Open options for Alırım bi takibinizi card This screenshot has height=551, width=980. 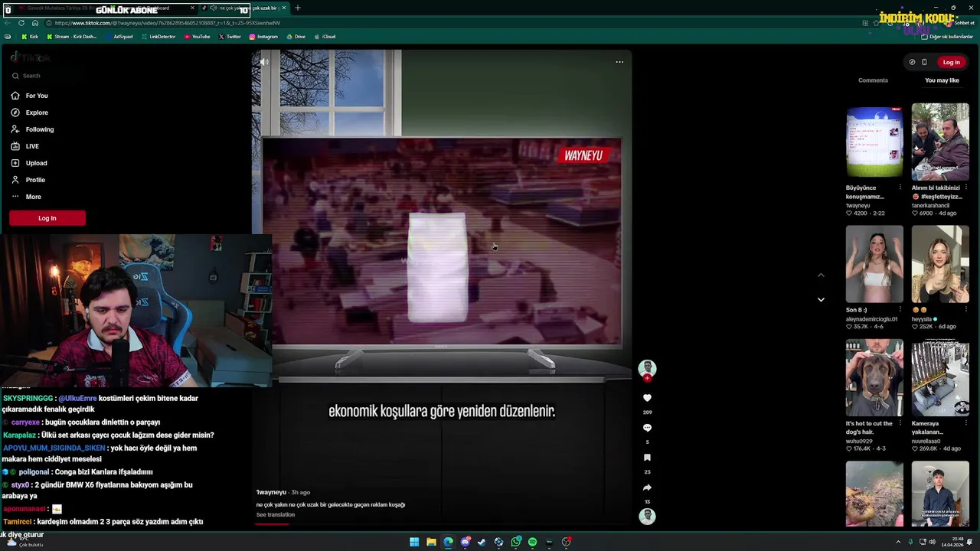(965, 187)
